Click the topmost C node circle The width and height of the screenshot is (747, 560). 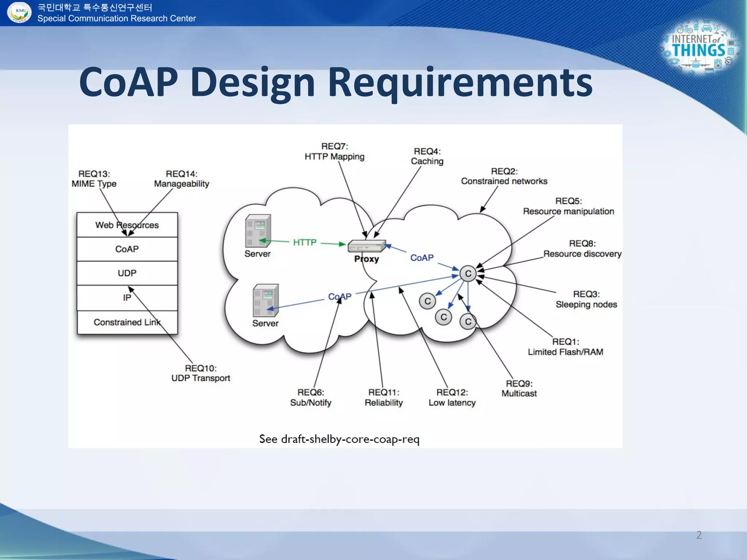(468, 273)
